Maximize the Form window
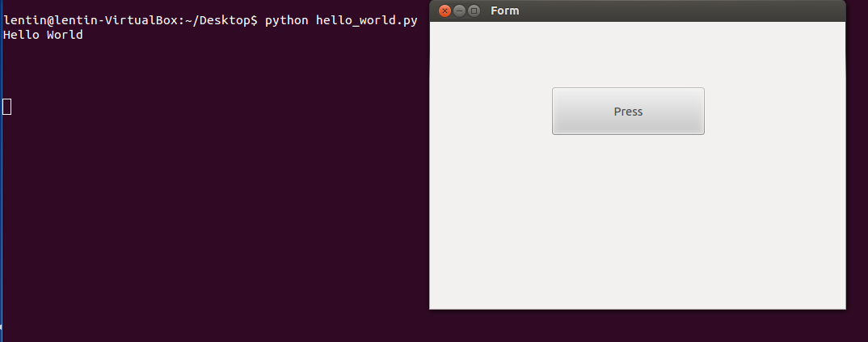Screen dimensions: 868x342 click(x=474, y=11)
